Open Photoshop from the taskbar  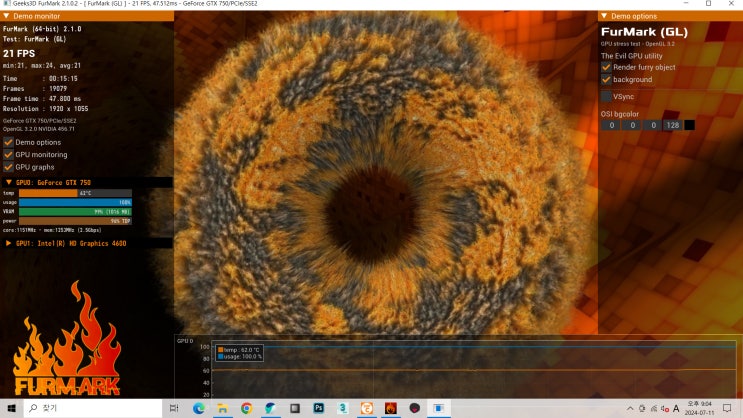pos(318,408)
